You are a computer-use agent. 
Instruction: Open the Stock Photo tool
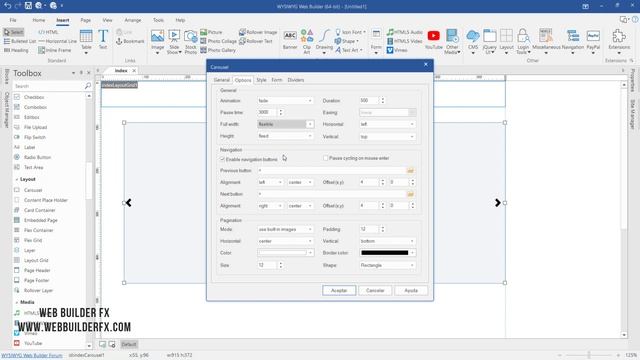[x=191, y=41]
